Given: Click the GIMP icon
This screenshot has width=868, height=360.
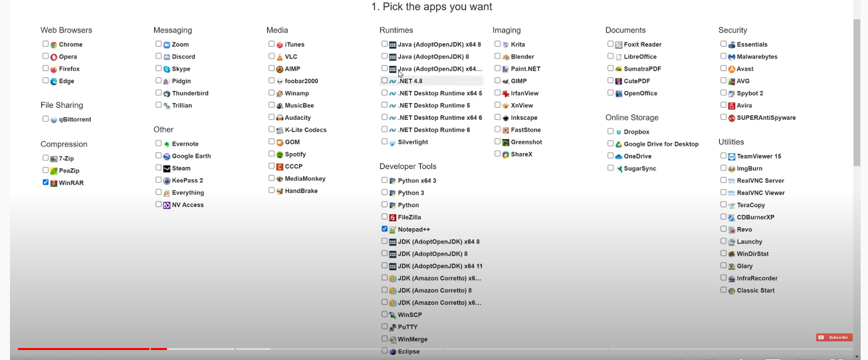Looking at the screenshot, I should click(506, 81).
